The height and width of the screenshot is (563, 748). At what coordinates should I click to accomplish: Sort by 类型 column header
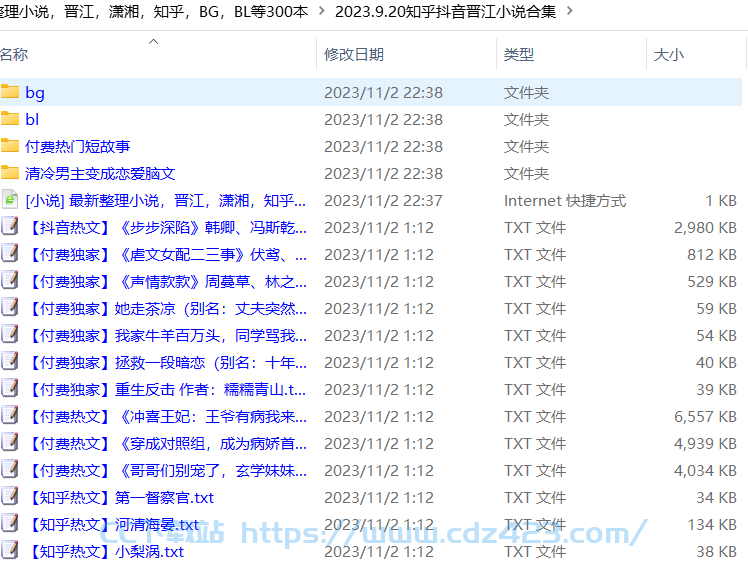(x=519, y=54)
